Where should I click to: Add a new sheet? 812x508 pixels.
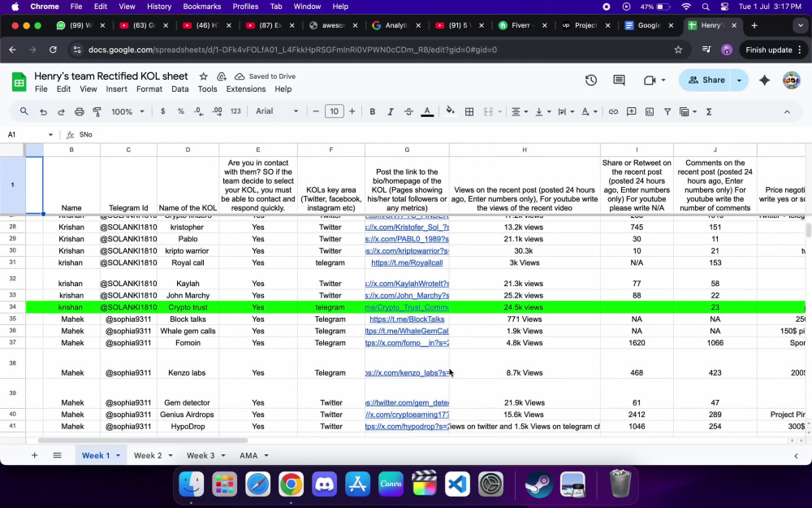point(34,455)
